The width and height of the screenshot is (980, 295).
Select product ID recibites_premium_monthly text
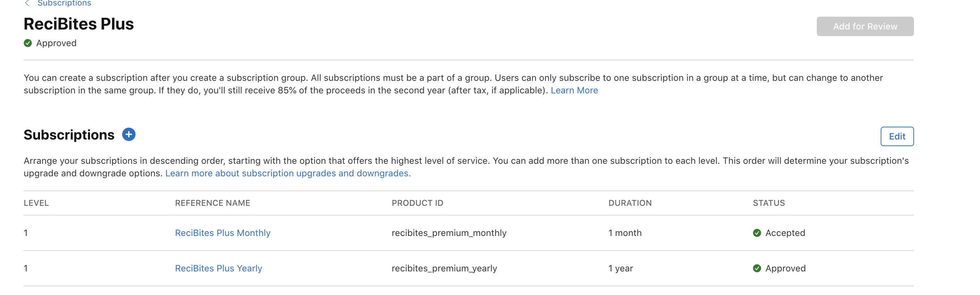449,233
